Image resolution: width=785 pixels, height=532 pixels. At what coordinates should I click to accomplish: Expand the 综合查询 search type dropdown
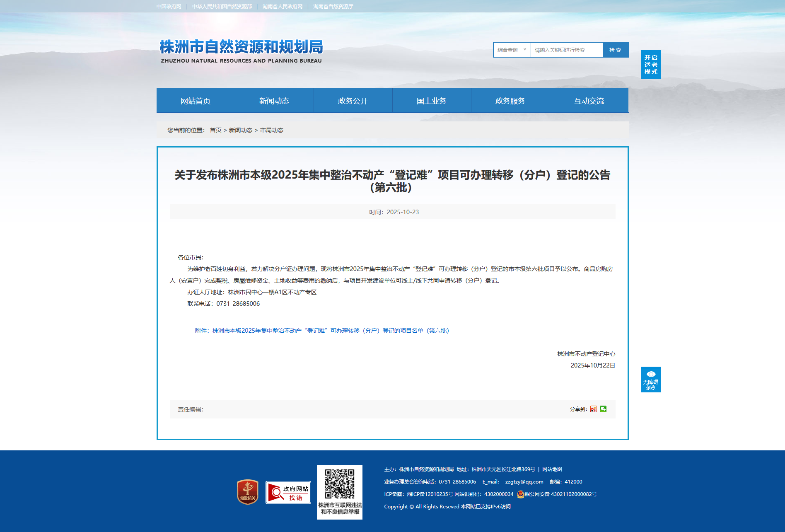[512, 50]
